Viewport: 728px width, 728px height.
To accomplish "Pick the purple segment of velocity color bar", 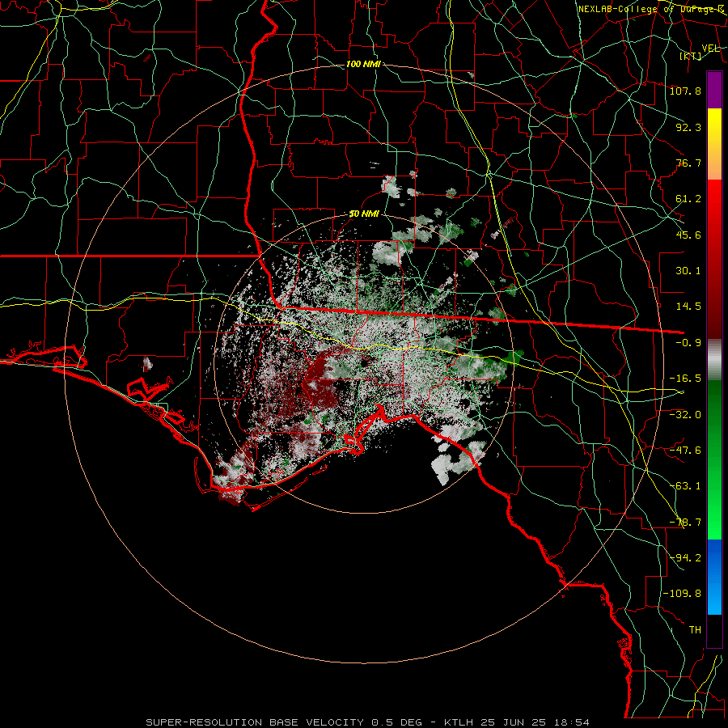I will 714,90.
